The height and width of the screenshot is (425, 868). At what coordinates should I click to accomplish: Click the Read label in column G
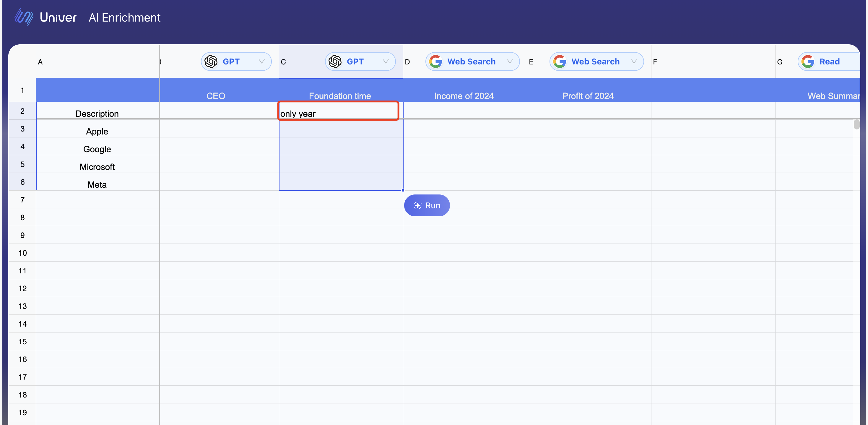pyautogui.click(x=829, y=62)
